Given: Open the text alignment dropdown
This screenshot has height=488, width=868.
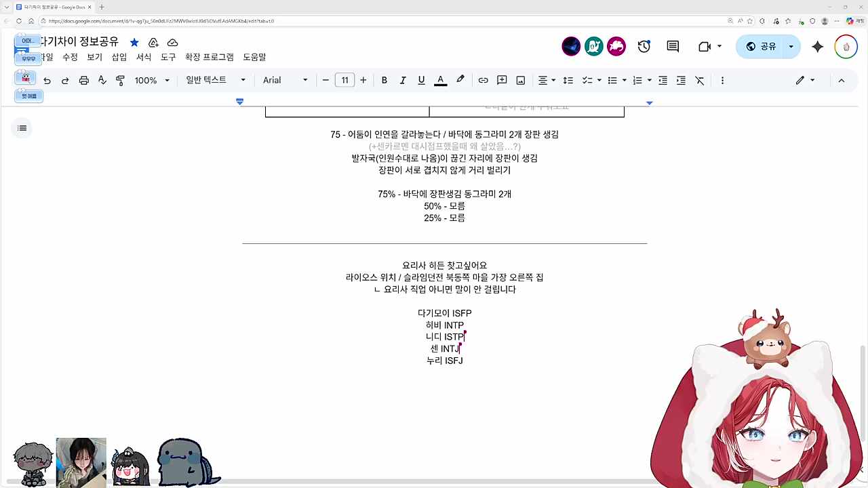Looking at the screenshot, I should (546, 80).
